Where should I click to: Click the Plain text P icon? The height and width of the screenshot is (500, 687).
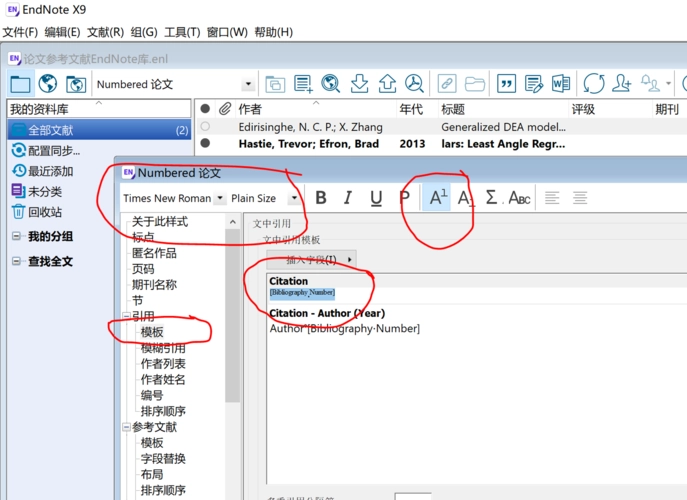(404, 198)
